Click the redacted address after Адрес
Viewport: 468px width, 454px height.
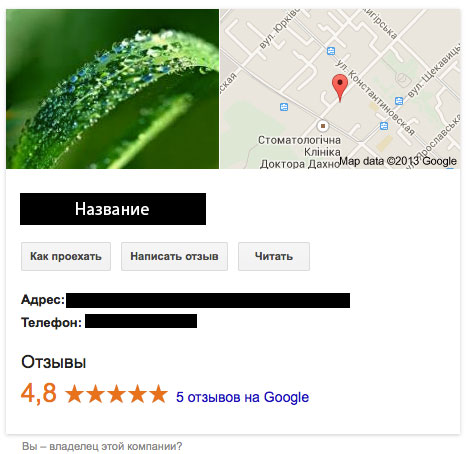[208, 300]
